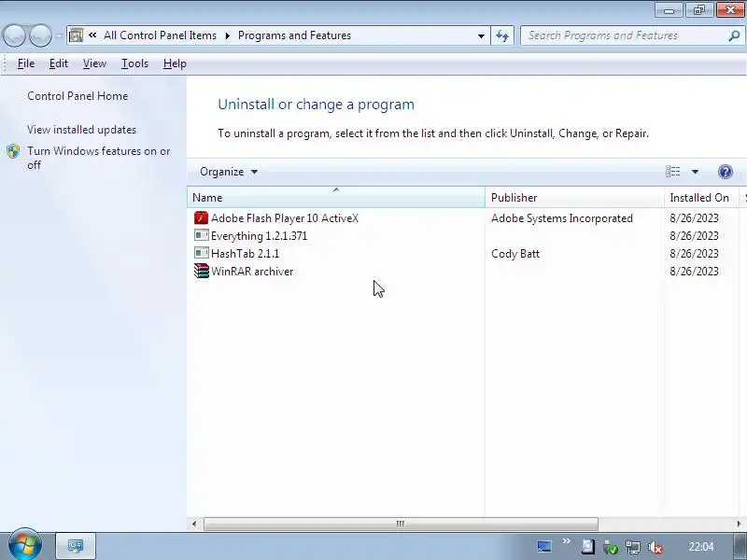Click the search magnifier icon
This screenshot has width=747, height=560.
(x=734, y=35)
